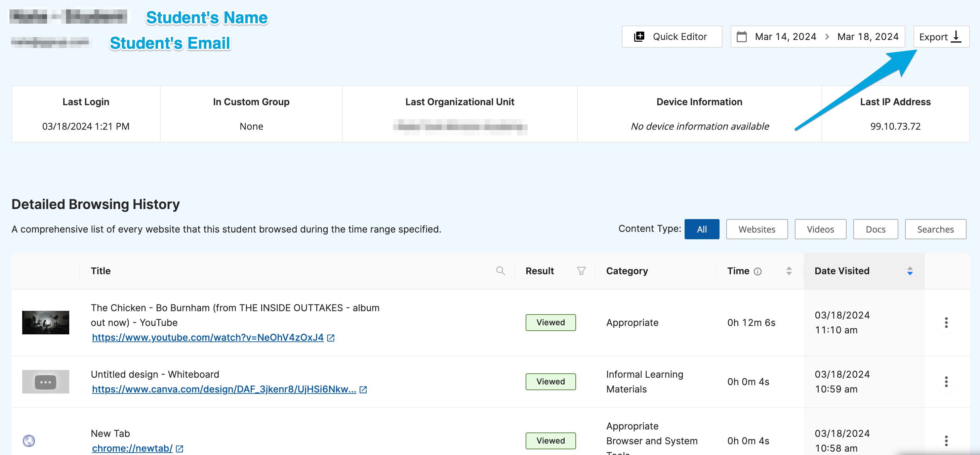Filter content type to Searches
980x455 pixels.
tap(936, 229)
